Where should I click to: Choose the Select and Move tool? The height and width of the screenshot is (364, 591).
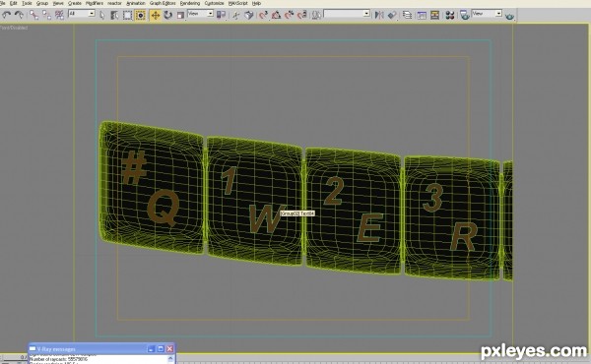(156, 15)
